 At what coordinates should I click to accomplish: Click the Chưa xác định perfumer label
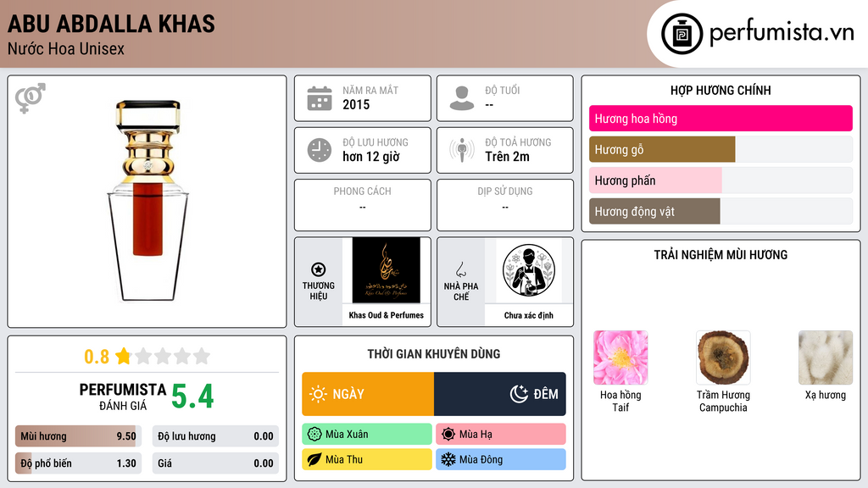[529, 315]
